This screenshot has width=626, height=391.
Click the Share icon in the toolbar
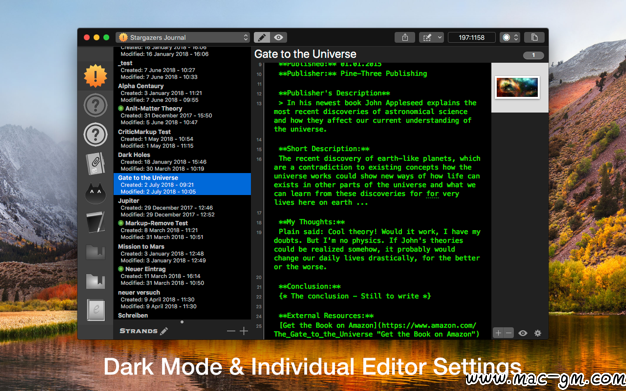point(405,38)
